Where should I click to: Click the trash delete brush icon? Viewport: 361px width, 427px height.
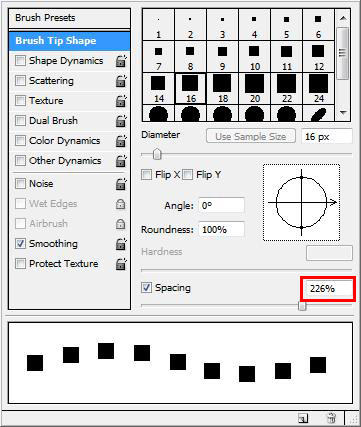331,418
